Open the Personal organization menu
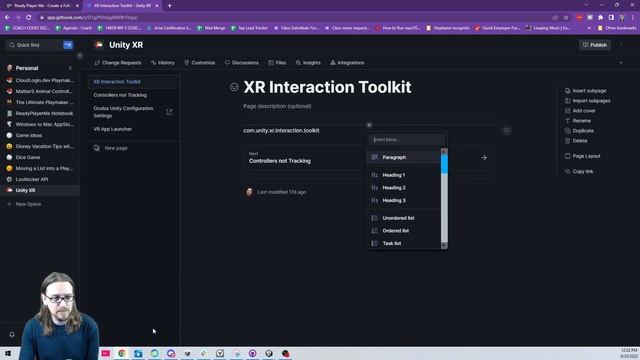Screen dimensions: 640x360 click(x=40, y=68)
